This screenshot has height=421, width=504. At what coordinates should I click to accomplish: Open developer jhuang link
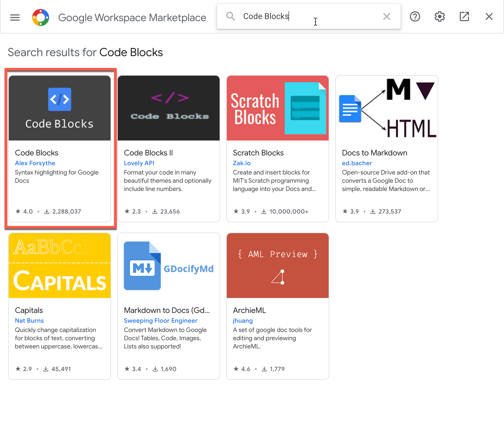[x=243, y=321]
